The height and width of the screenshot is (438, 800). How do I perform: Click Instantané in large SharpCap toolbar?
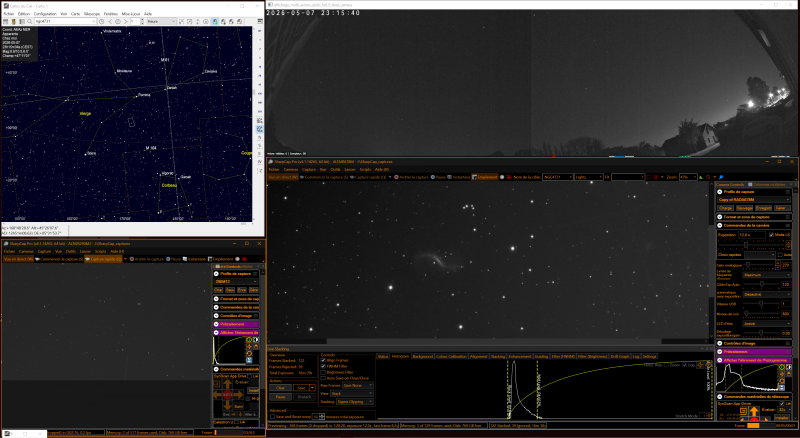click(458, 177)
